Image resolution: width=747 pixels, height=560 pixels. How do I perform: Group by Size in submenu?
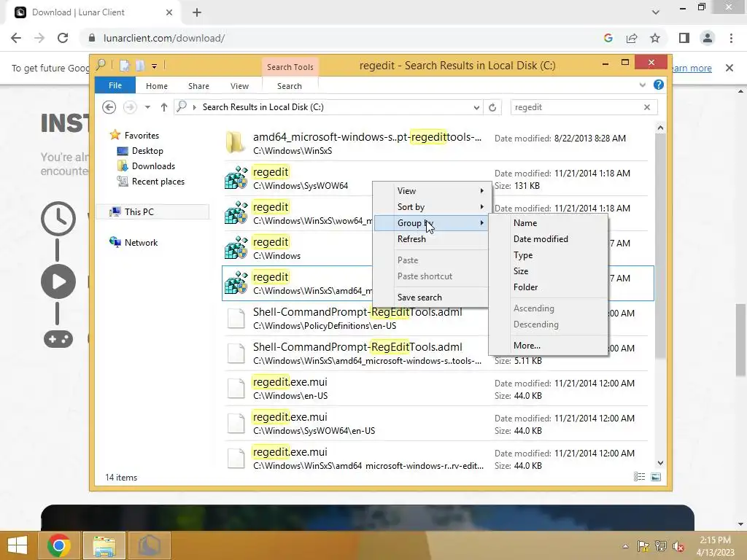pyautogui.click(x=549, y=271)
